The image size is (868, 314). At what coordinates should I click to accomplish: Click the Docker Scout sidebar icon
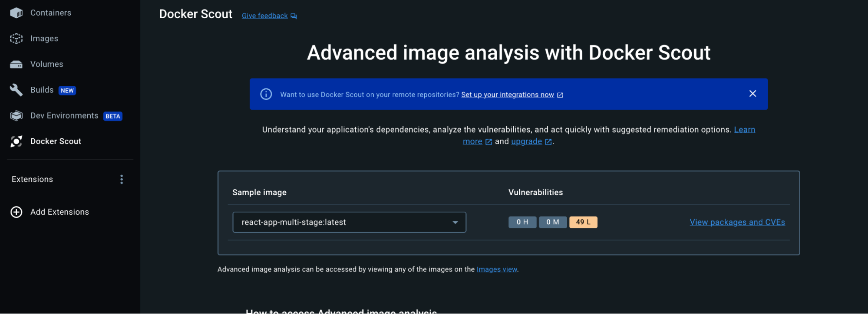(16, 141)
